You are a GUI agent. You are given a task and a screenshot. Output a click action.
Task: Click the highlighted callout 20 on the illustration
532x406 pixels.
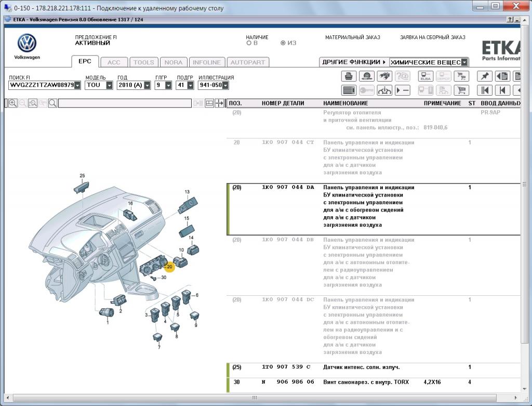point(169,267)
